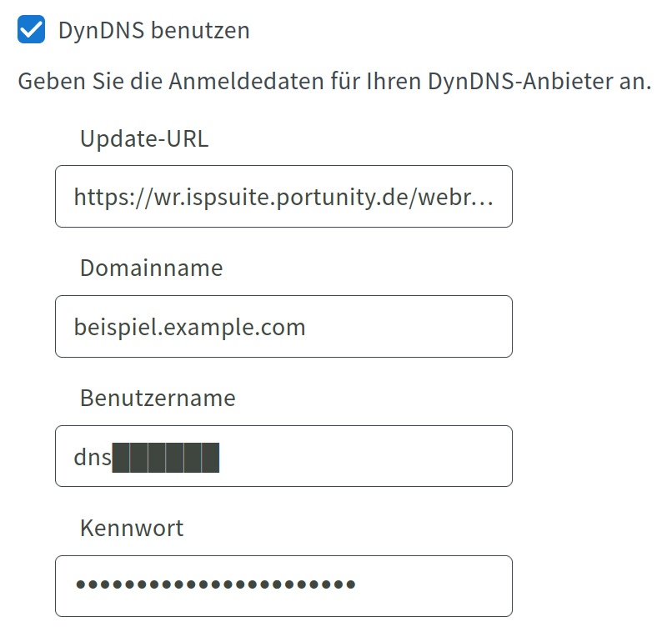
Task: Click the "beispiel.example.com" text in Domainname
Action: (189, 327)
